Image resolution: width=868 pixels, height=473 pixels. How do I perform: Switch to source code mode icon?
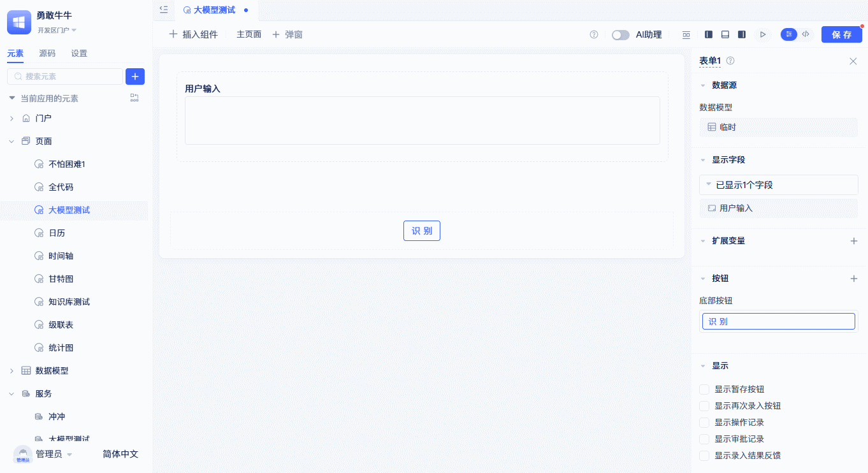[806, 34]
